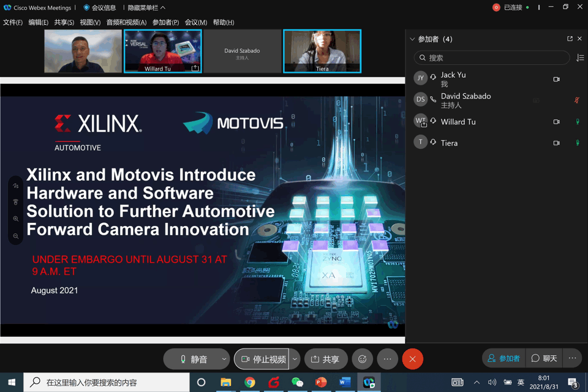The width and height of the screenshot is (588, 392).
Task: Click the red leave meeting button
Action: pos(412,359)
